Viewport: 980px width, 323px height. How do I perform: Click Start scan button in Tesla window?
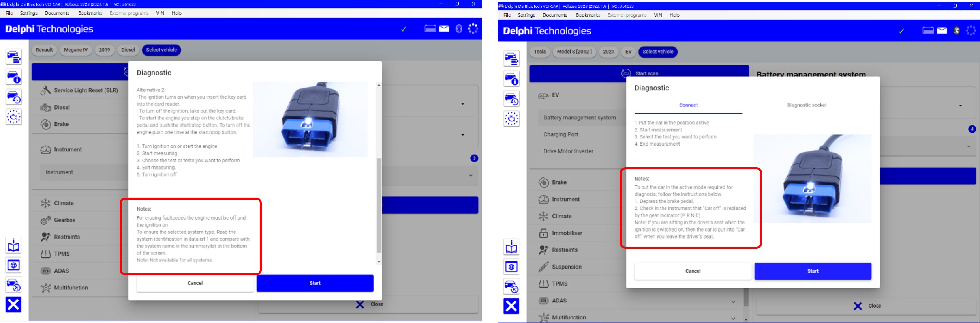(639, 74)
